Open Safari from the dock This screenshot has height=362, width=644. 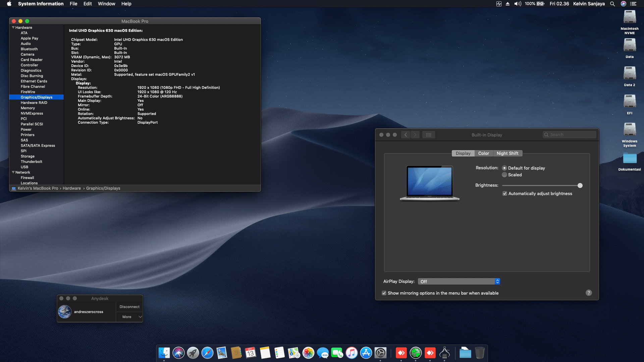point(207,353)
